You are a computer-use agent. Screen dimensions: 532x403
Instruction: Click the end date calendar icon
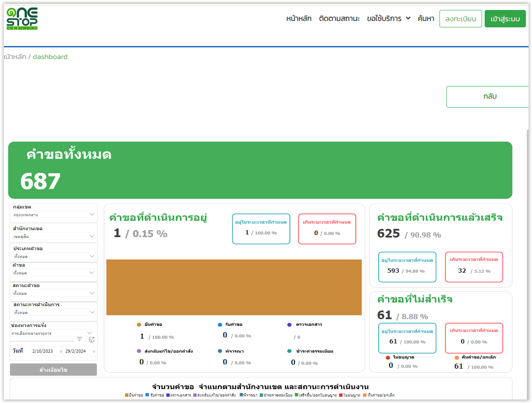click(x=94, y=351)
